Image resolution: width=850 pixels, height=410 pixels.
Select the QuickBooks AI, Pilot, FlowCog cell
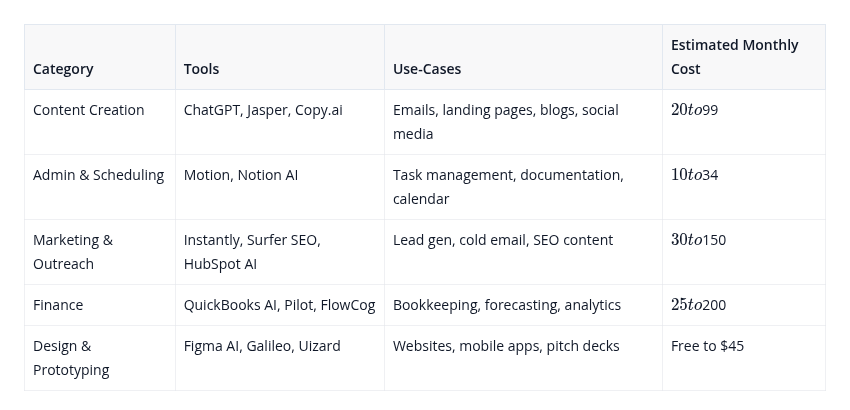tap(280, 305)
